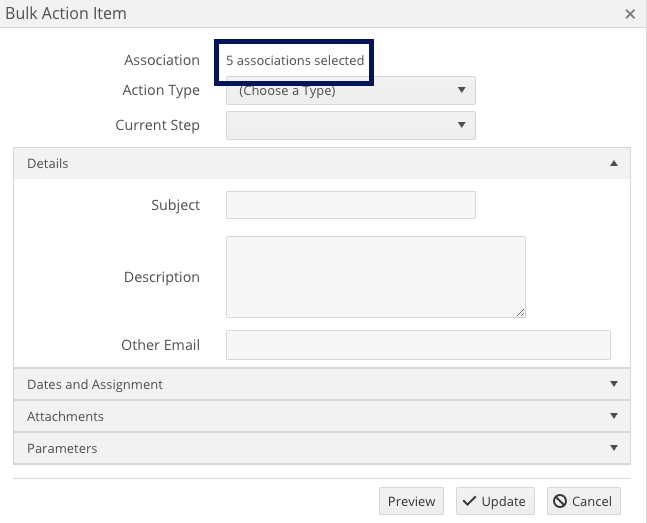Click the Attachments expand arrow icon
Viewport: 647px width, 523px height.
(x=614, y=416)
